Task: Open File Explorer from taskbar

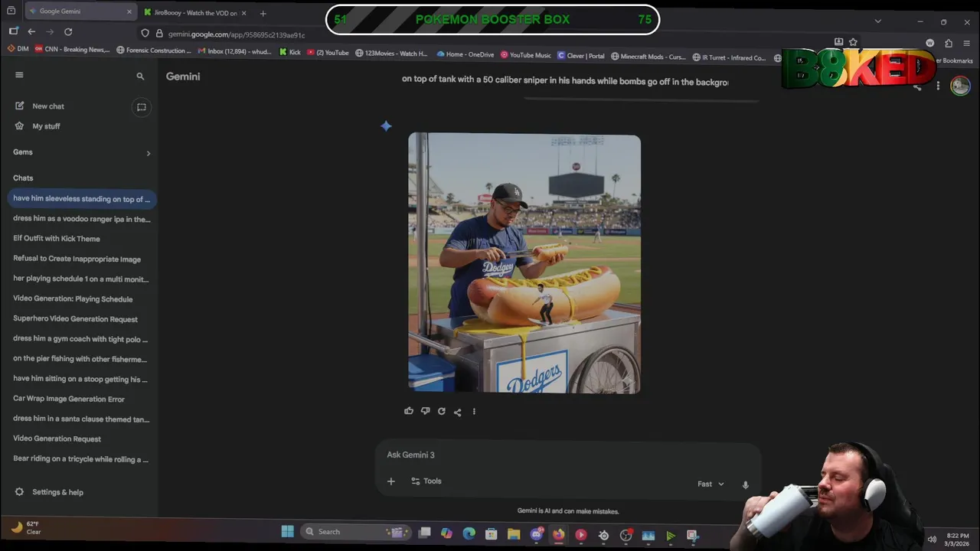Action: [514, 534]
